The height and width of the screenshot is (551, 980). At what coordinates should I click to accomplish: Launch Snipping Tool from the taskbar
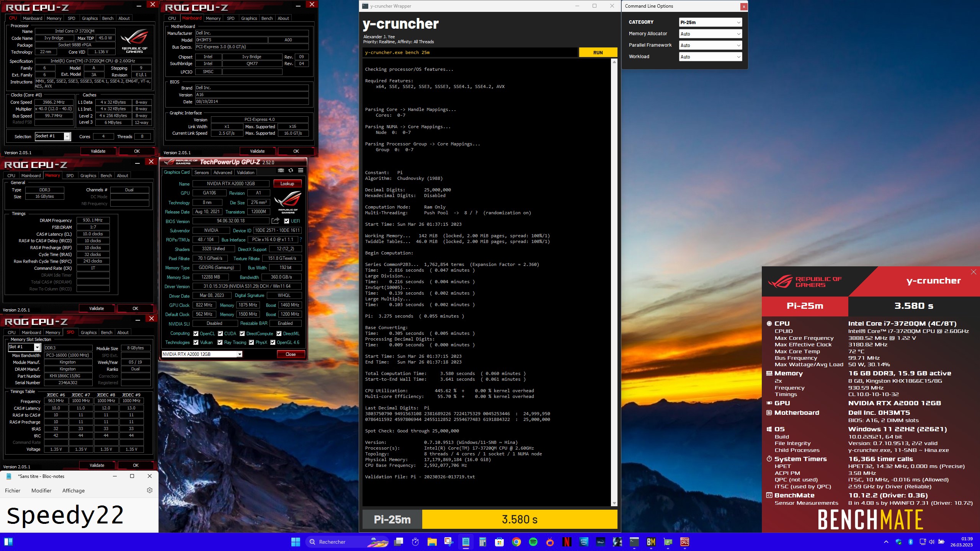[x=449, y=542]
